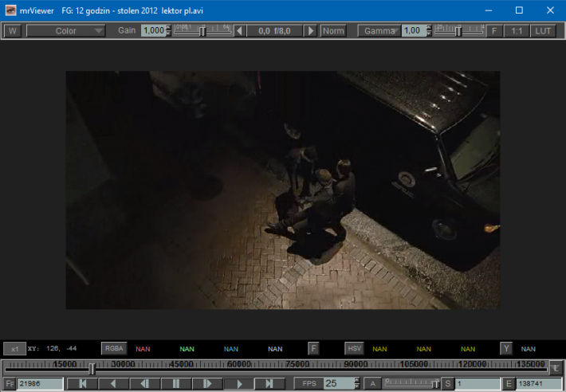Click the Gain value field

point(153,30)
